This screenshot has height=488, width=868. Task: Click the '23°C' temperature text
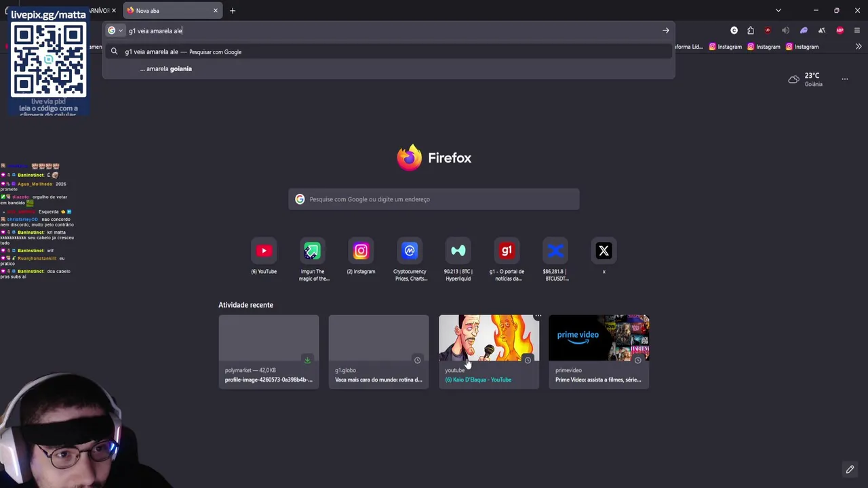point(812,76)
